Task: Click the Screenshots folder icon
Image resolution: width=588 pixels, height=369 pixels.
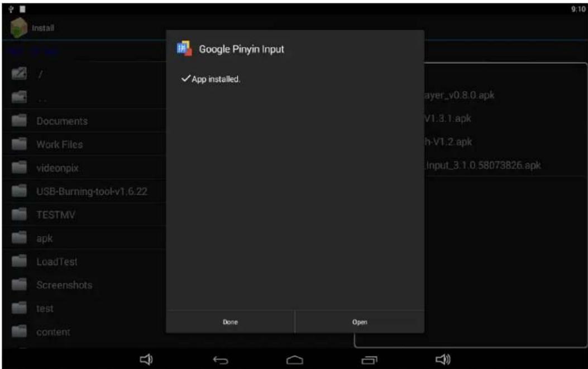Action: (19, 285)
